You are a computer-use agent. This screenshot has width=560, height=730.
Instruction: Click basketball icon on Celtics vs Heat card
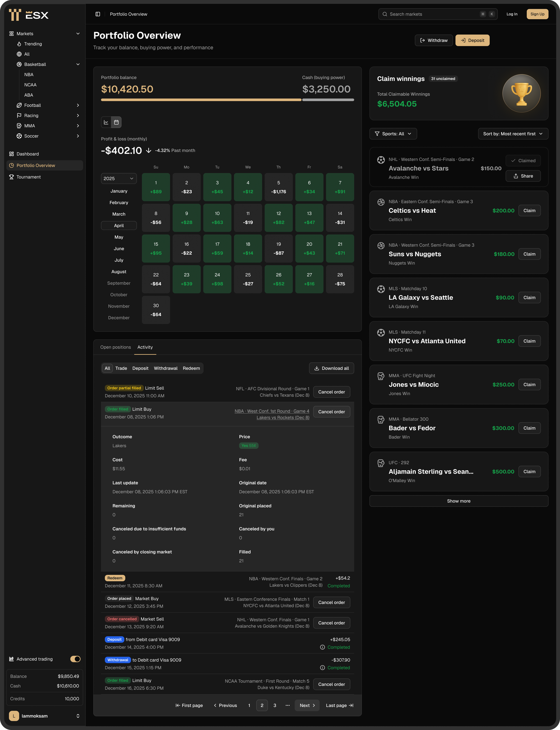[381, 202]
